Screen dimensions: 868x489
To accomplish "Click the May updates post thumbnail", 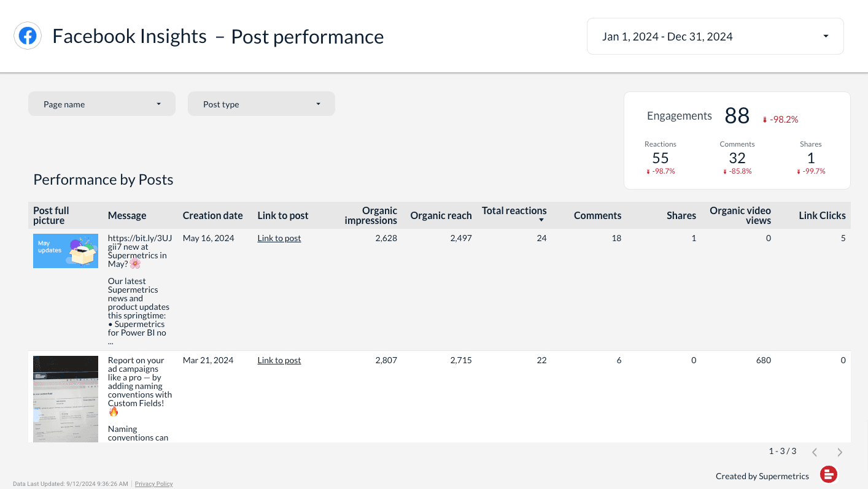I will click(x=66, y=250).
